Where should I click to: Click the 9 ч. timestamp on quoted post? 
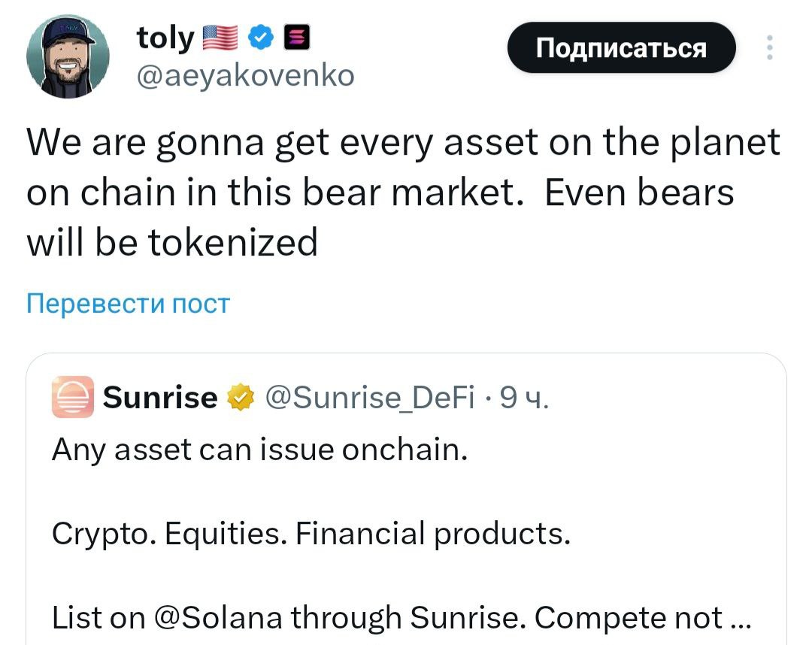click(x=525, y=397)
